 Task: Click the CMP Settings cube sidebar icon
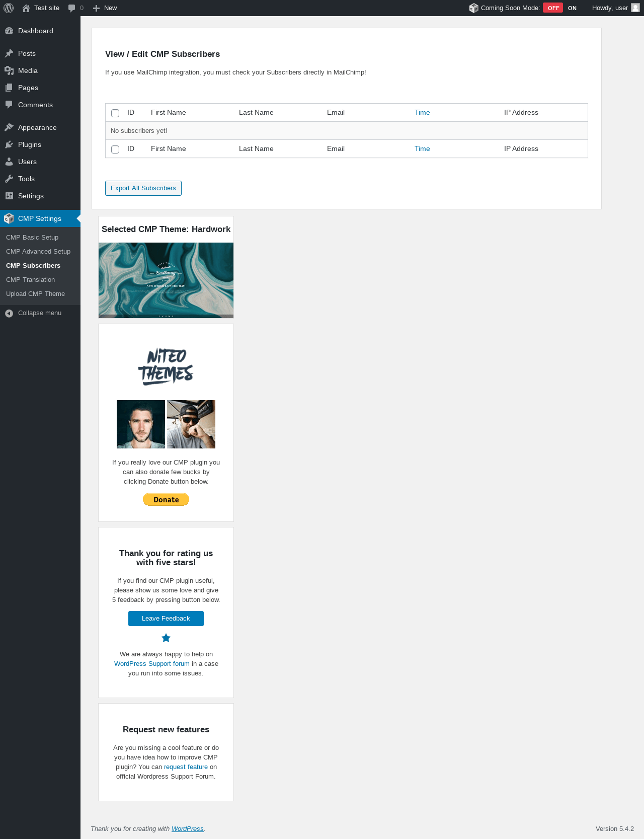click(x=9, y=218)
